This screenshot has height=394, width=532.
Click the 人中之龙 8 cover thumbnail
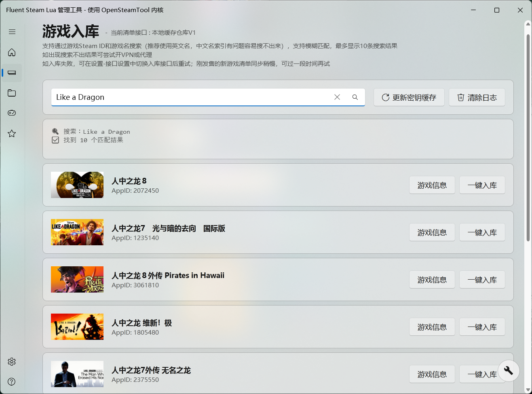[x=77, y=185]
